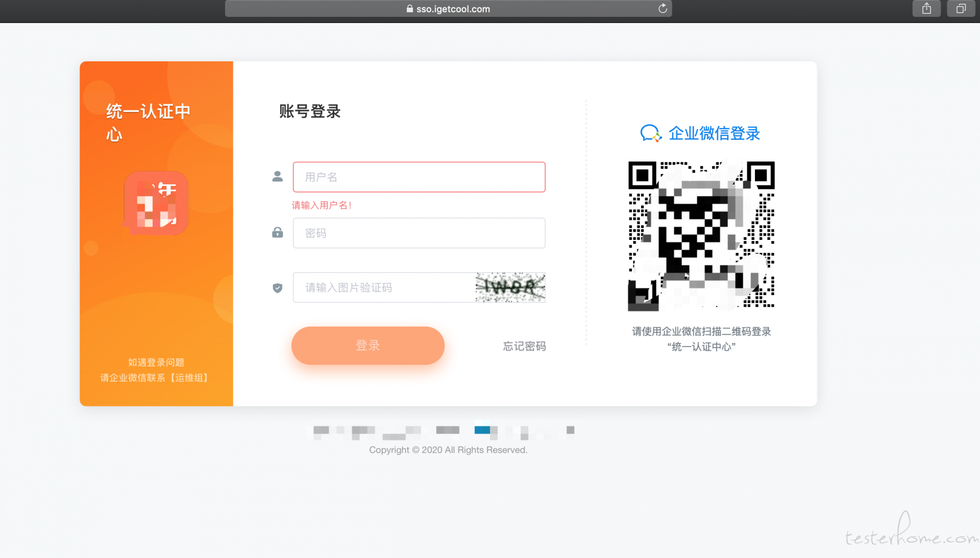980x558 pixels.
Task: Click the 如遇登录问题 text
Action: (156, 362)
